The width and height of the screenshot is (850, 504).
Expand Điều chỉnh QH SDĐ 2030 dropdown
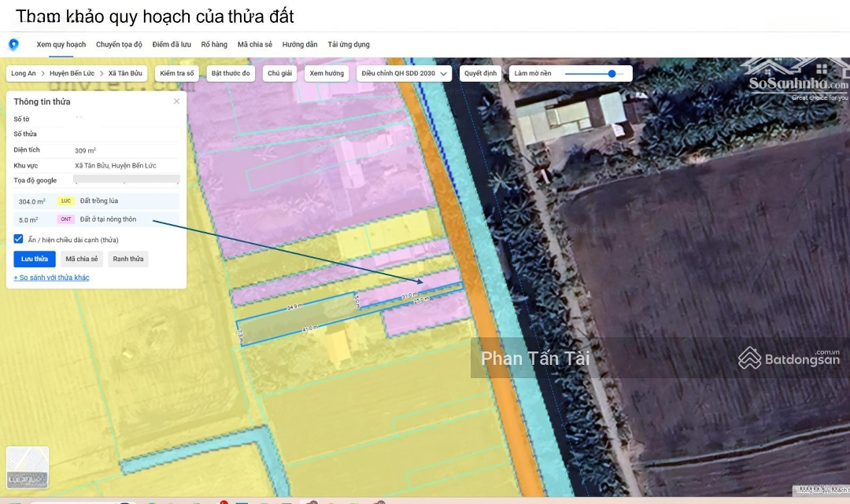[x=405, y=73]
